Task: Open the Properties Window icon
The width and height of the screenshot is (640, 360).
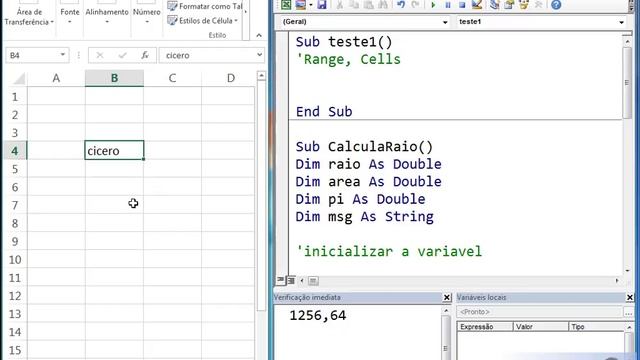Action: pos(509,4)
